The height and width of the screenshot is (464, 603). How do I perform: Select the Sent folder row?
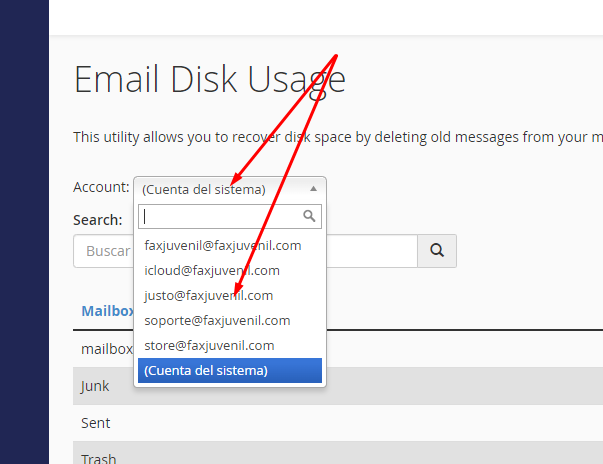point(96,423)
